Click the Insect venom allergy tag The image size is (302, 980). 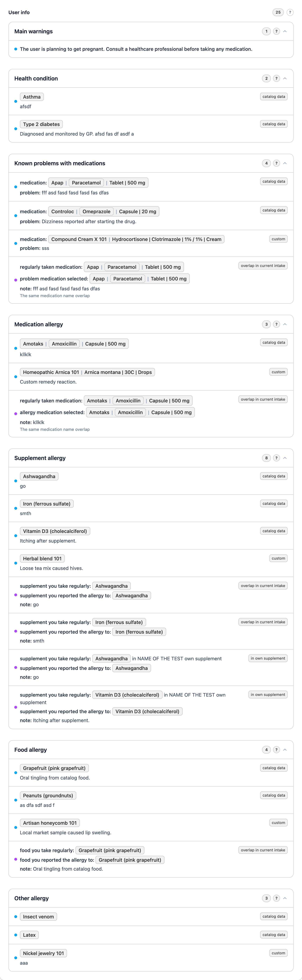[38, 917]
